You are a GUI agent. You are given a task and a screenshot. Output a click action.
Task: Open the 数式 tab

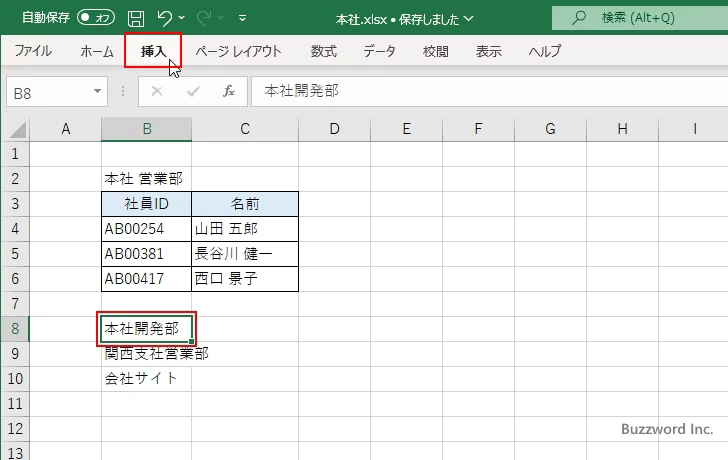pyautogui.click(x=324, y=51)
